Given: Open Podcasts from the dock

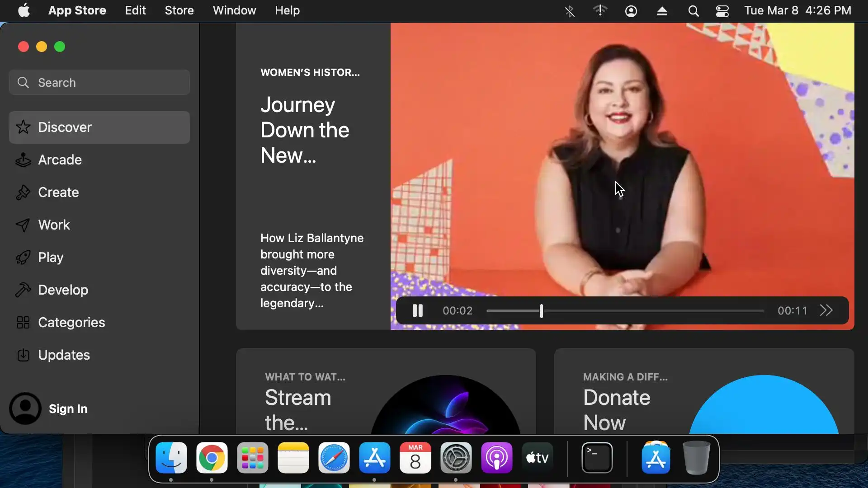Looking at the screenshot, I should tap(496, 458).
